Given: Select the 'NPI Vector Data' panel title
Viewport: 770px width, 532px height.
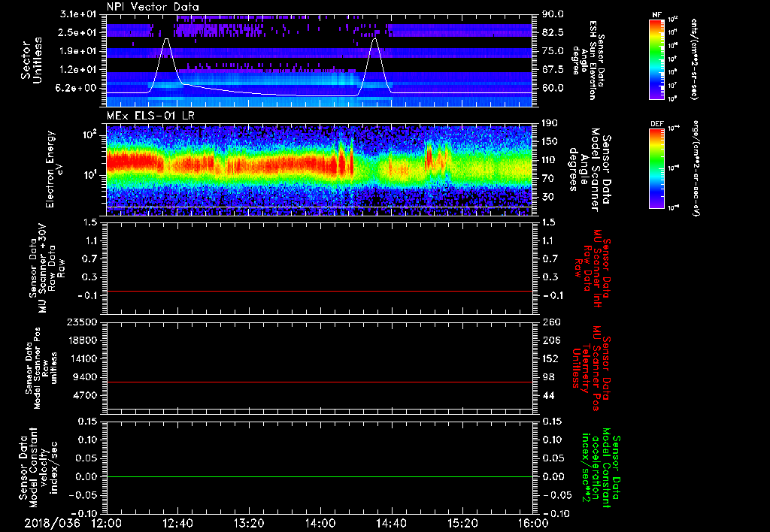Looking at the screenshot, I should (x=153, y=7).
